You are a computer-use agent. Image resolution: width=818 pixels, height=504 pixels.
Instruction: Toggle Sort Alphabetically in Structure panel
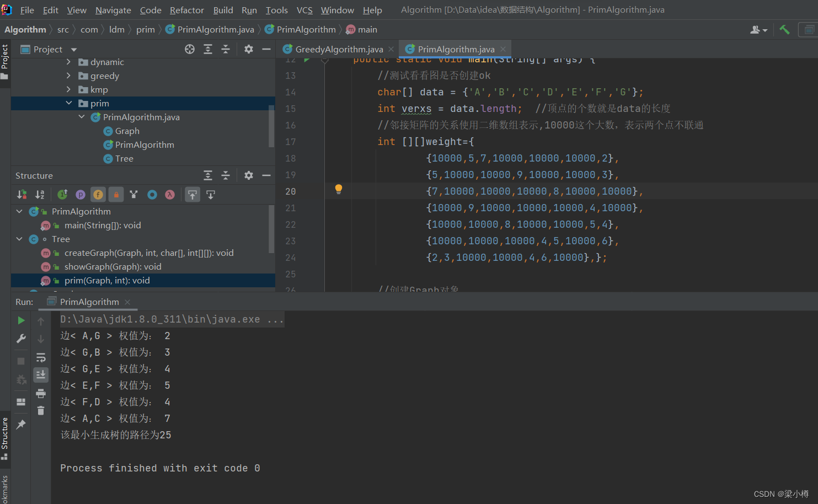[40, 195]
